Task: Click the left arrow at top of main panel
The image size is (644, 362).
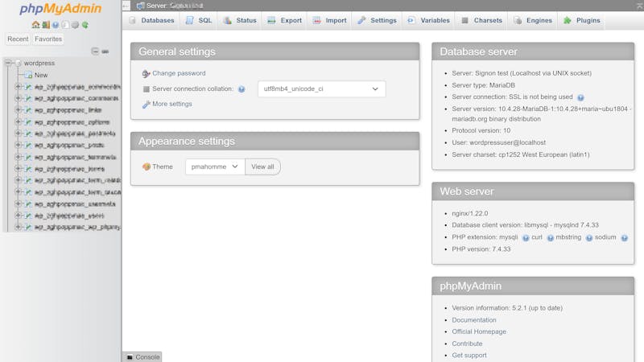Action: click(x=126, y=6)
